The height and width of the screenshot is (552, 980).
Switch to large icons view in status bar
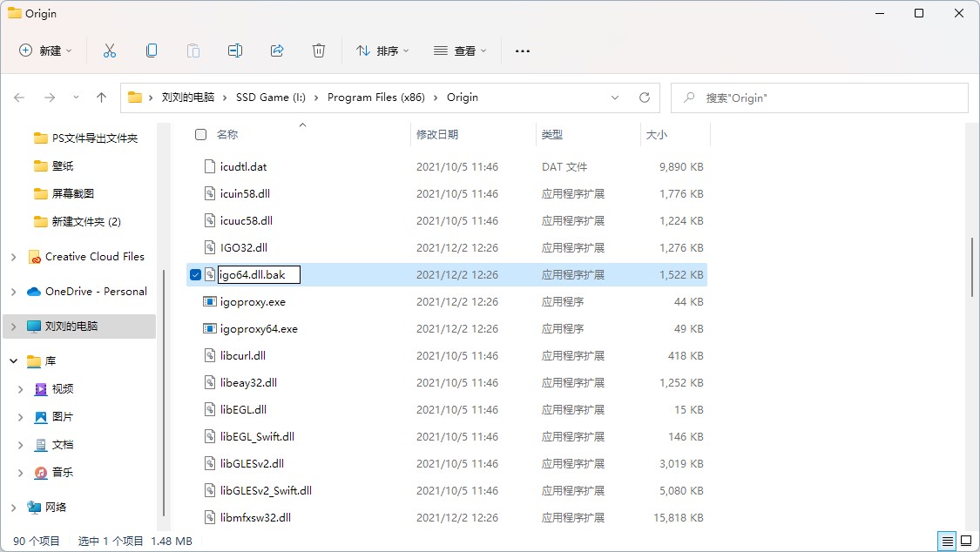[x=966, y=541]
